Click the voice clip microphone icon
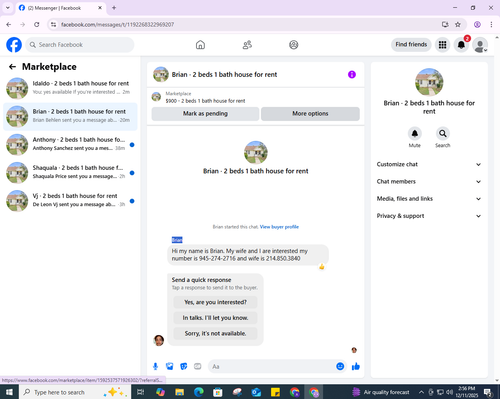Screen dimensions: 500x399 coord(155,366)
